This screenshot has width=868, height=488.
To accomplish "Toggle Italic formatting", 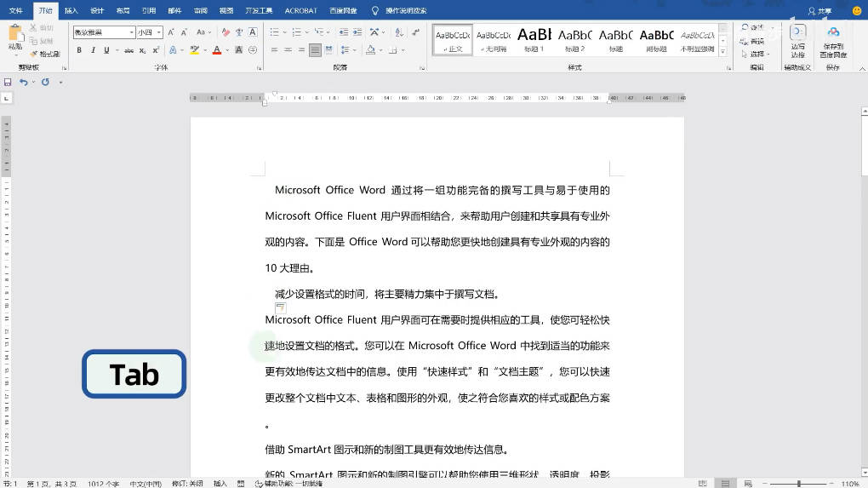I will 92,50.
